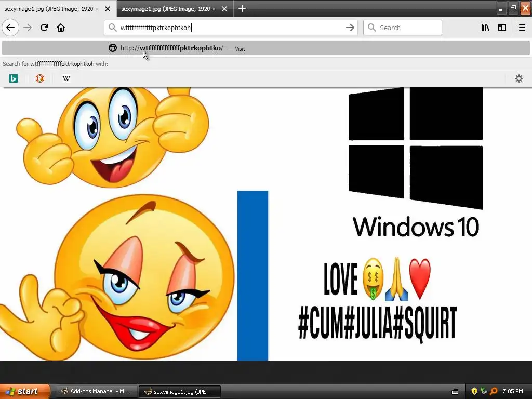Restore down the browser window

click(x=513, y=8)
